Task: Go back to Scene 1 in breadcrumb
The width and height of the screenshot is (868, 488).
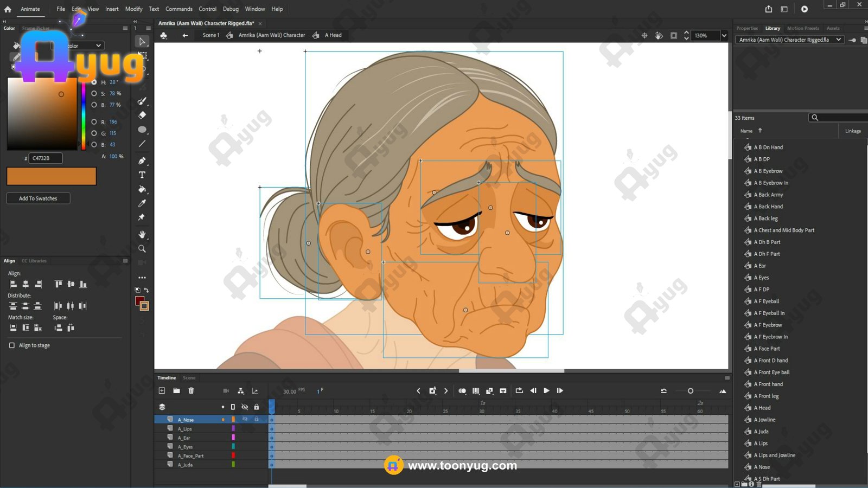Action: pos(210,35)
